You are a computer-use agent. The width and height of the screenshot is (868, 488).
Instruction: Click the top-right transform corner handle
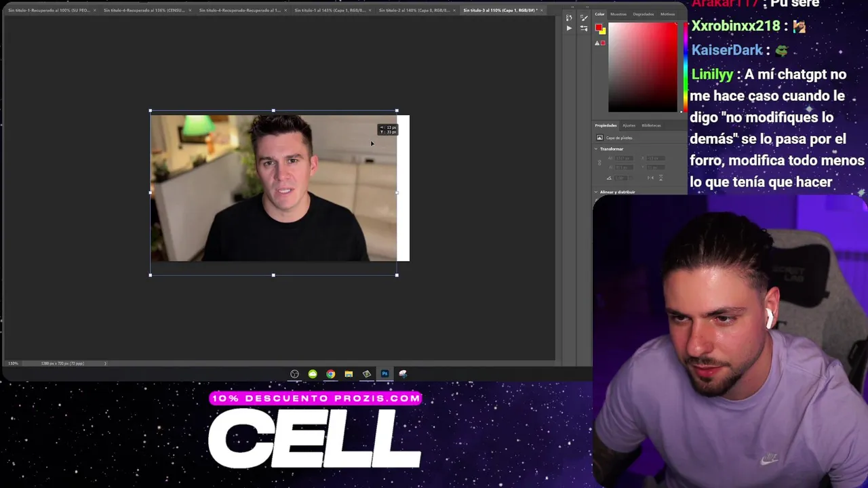[397, 110]
